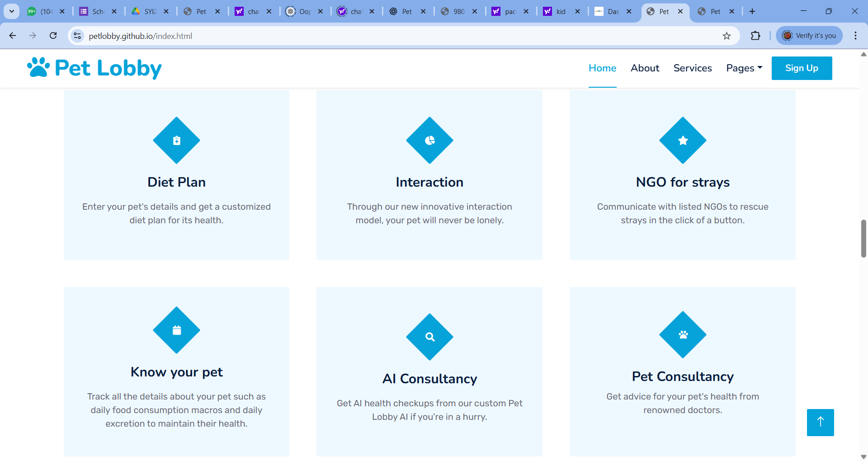Bookmark the page via the star icon
The image size is (868, 461).
[x=727, y=36]
